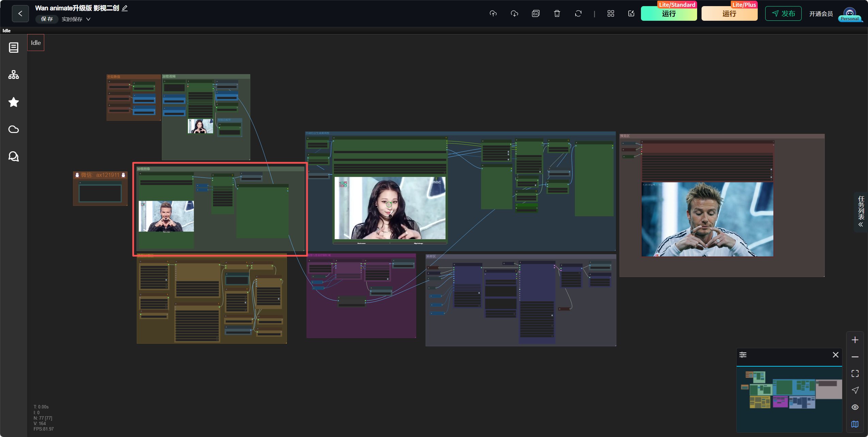Image resolution: width=868 pixels, height=437 pixels.
Task: Refresh the workflow with reload icon
Action: pos(578,14)
